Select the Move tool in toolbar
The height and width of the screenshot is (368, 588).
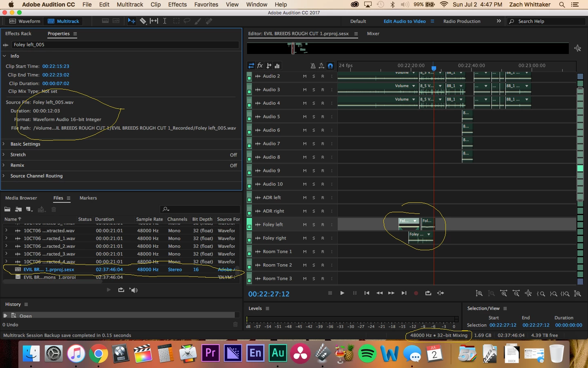[131, 21]
